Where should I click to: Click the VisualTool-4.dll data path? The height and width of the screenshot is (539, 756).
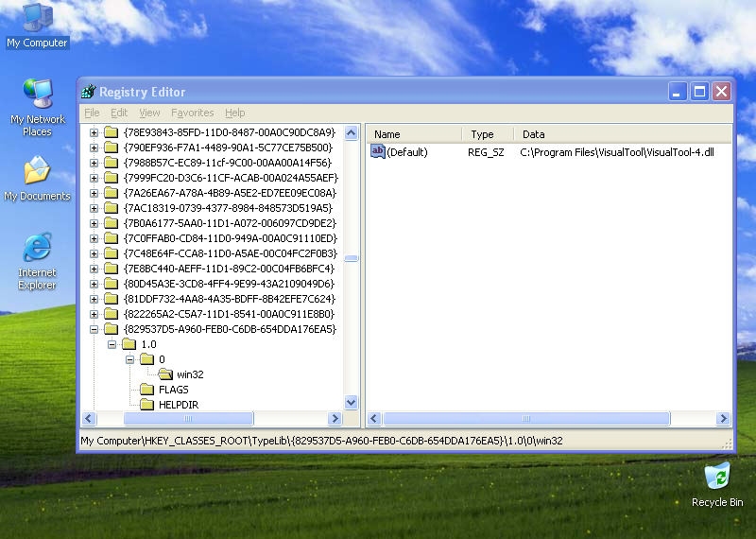tap(617, 152)
